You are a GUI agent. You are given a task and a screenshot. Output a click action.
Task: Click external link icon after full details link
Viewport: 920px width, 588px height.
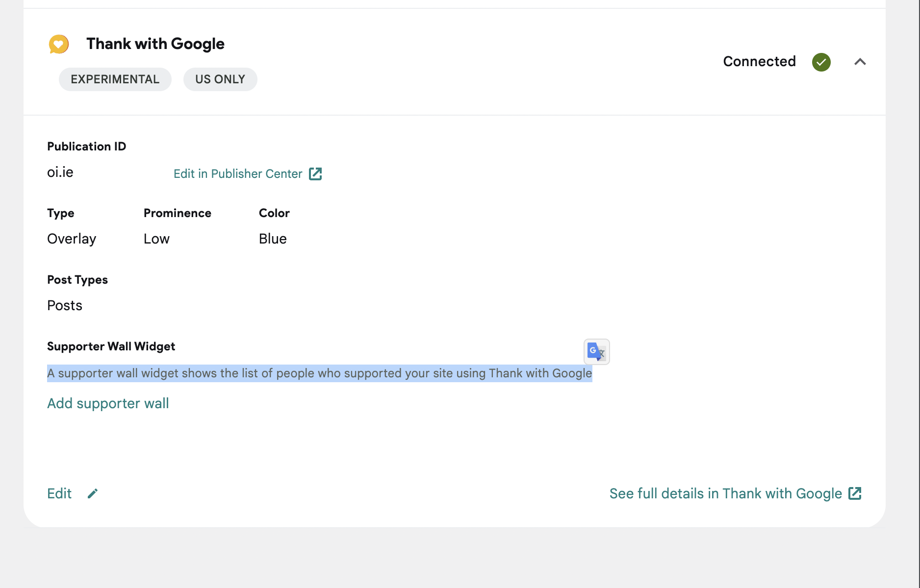pos(855,493)
